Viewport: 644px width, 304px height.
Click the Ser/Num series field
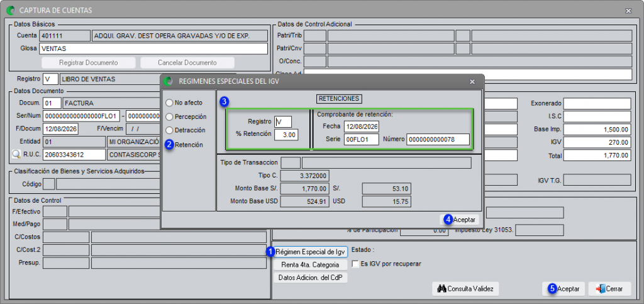point(82,116)
